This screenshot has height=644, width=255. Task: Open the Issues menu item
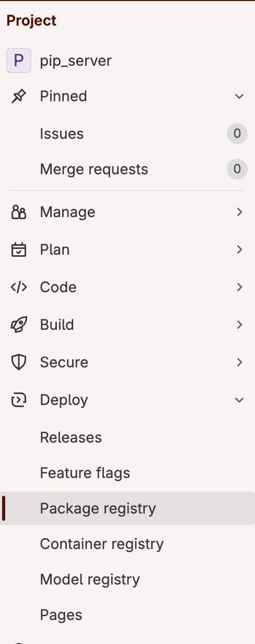[x=128, y=134]
